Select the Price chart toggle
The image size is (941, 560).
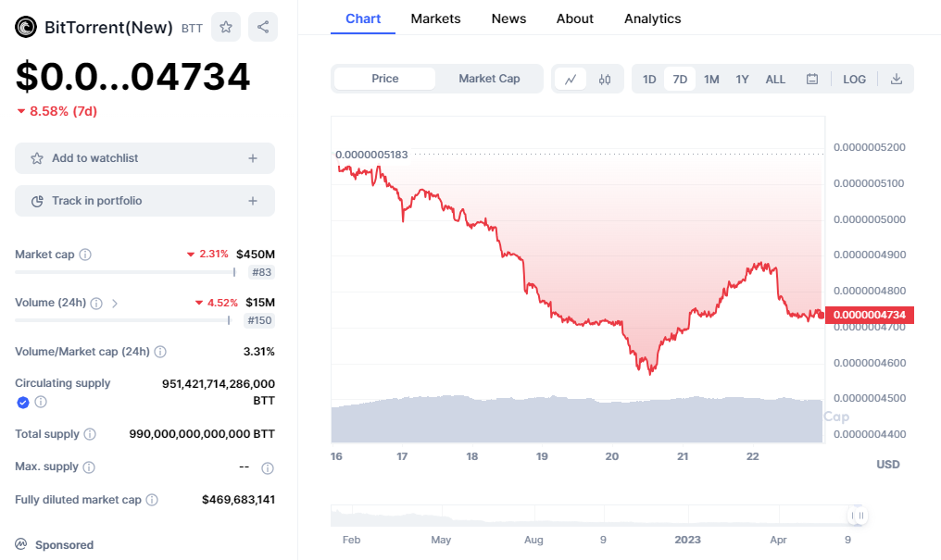tap(384, 79)
